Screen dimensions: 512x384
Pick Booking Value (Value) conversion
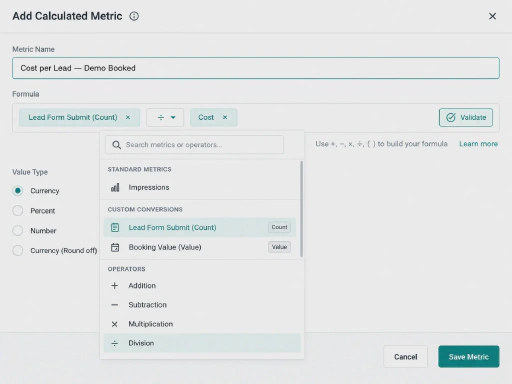pyautogui.click(x=200, y=247)
